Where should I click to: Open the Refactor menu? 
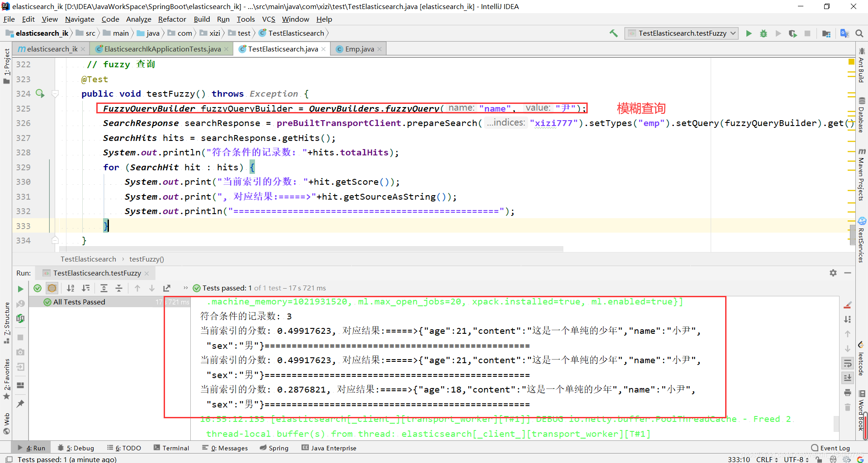tap(172, 19)
